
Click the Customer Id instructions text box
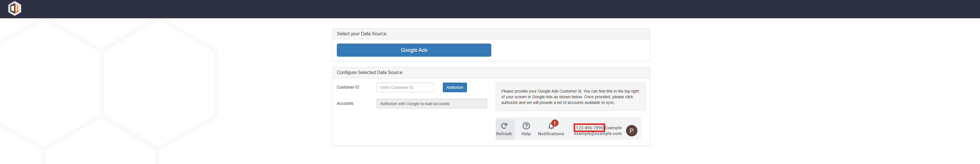tap(570, 97)
